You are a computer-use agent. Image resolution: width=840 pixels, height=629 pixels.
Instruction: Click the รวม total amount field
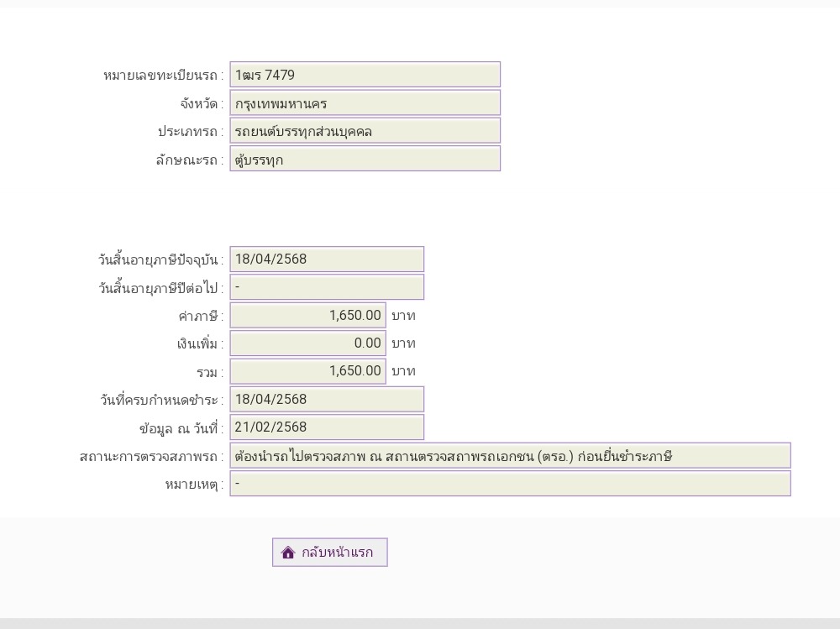coord(308,370)
